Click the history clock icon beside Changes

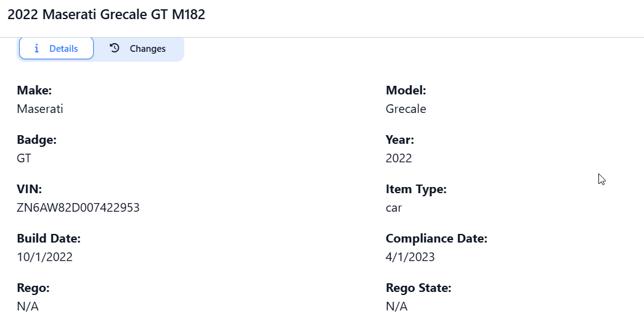(115, 48)
